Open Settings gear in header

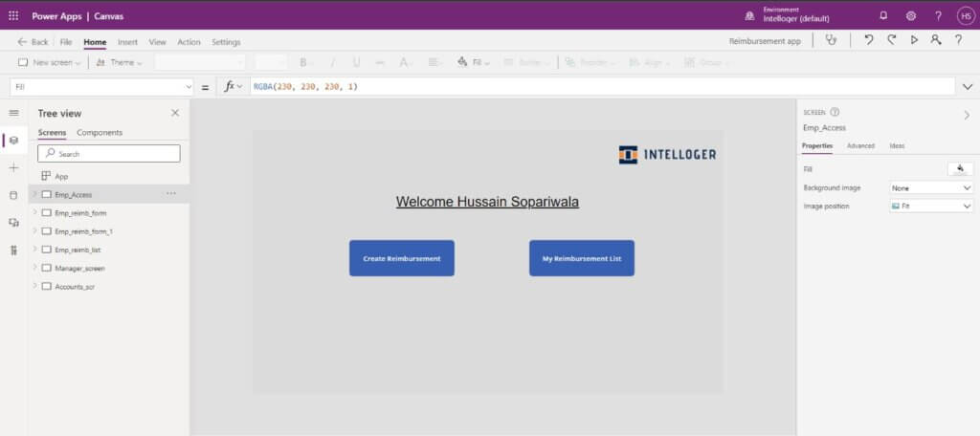pyautogui.click(x=910, y=16)
